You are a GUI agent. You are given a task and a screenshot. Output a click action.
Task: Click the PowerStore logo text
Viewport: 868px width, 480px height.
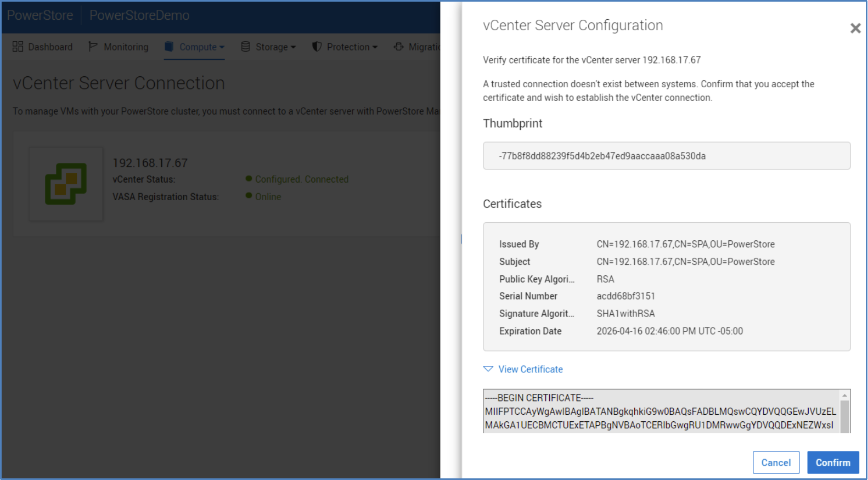coord(40,15)
